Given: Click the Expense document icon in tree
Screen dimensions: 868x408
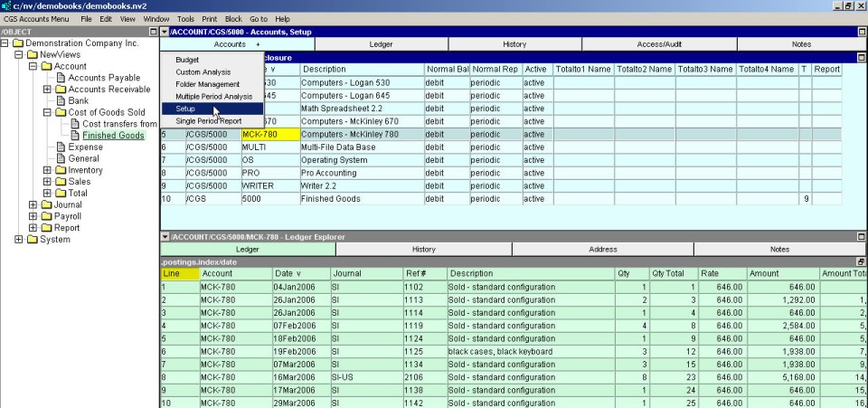Looking at the screenshot, I should point(61,147).
